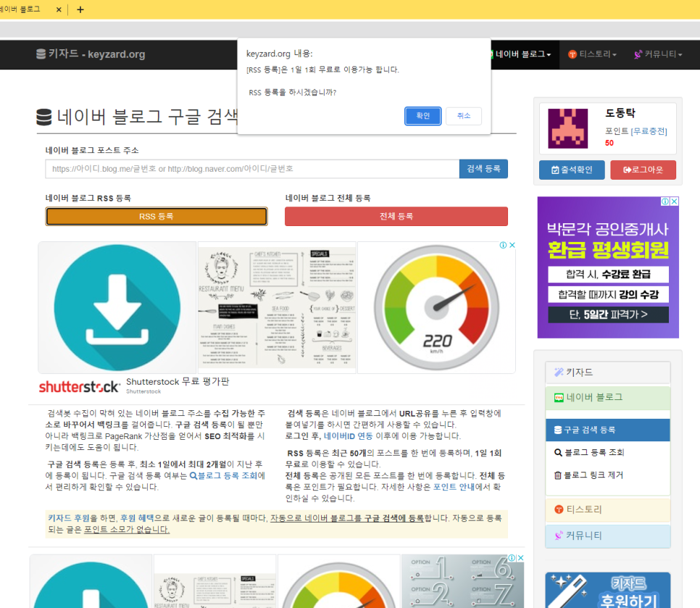Click the shutterstock logo
This screenshot has height=608, width=700.
coord(79,386)
